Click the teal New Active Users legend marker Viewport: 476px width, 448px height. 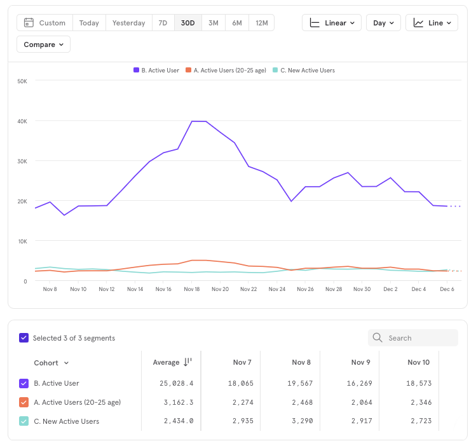pyautogui.click(x=275, y=71)
